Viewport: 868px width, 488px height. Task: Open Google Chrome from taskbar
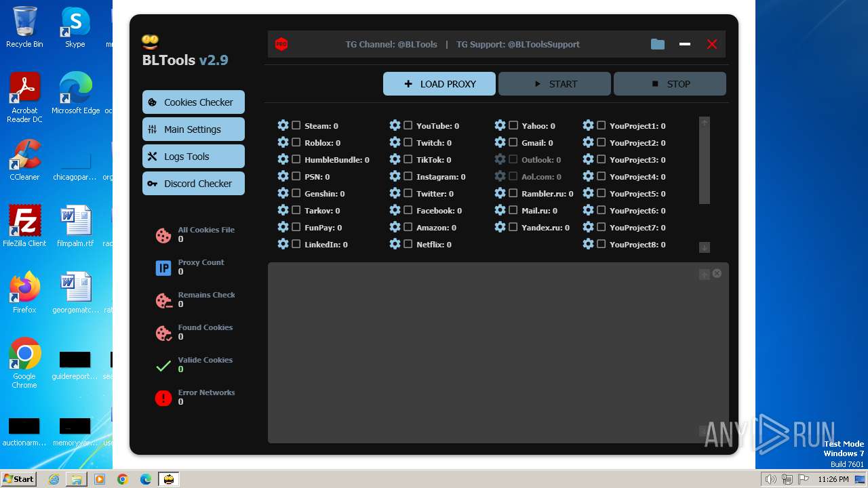(x=123, y=479)
